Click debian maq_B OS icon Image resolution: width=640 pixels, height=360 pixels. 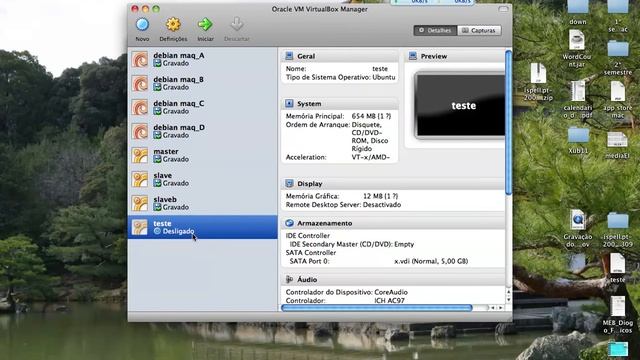140,84
